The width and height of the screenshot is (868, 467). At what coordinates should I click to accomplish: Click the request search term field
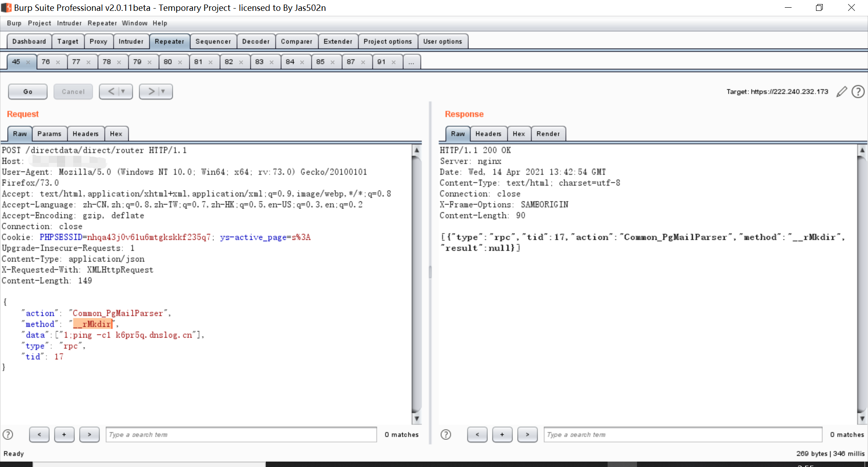pyautogui.click(x=241, y=434)
